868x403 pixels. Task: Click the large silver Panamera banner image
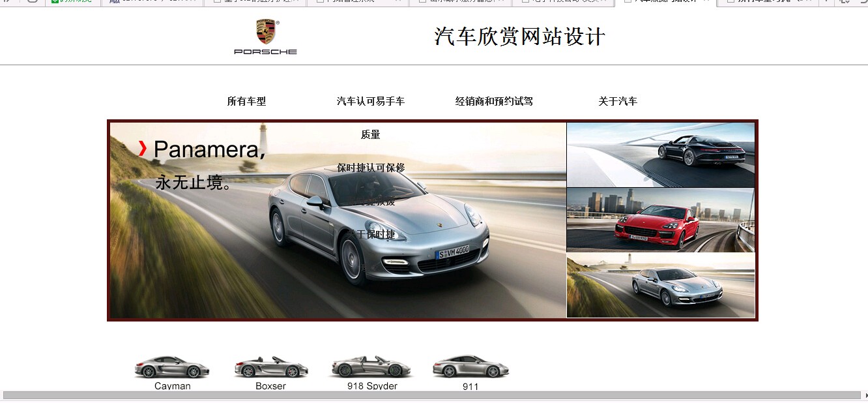338,220
